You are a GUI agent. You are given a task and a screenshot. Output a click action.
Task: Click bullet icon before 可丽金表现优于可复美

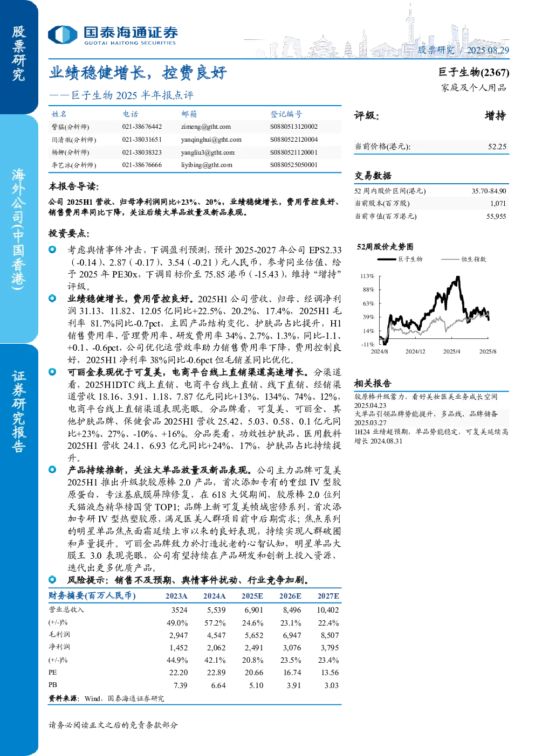point(52,372)
